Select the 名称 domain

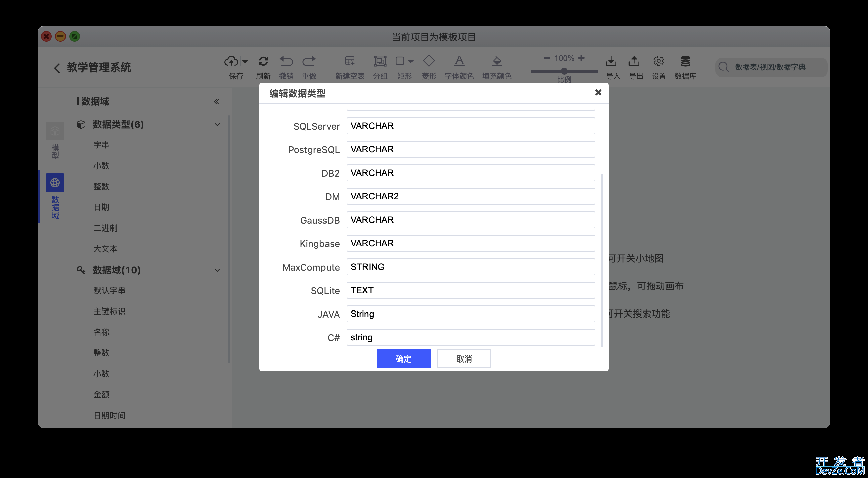[x=101, y=332]
